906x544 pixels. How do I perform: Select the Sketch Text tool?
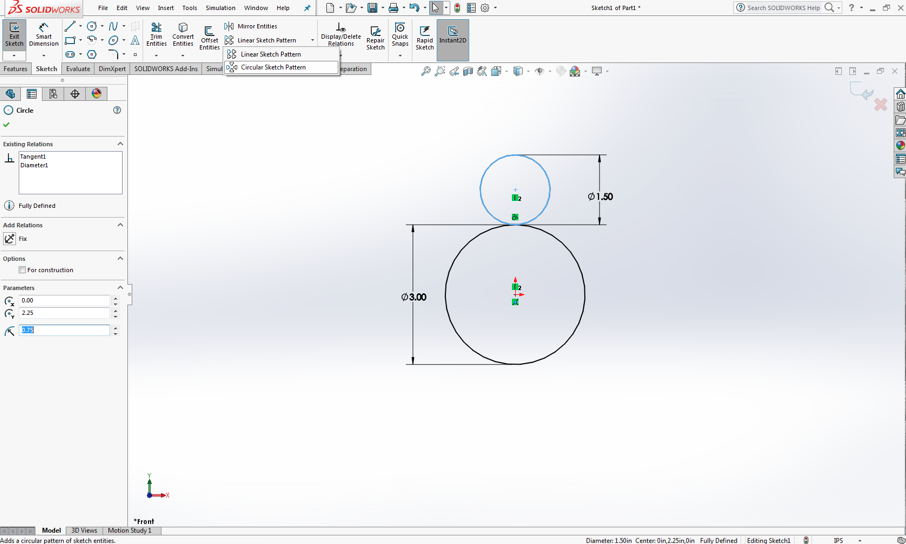click(x=135, y=40)
